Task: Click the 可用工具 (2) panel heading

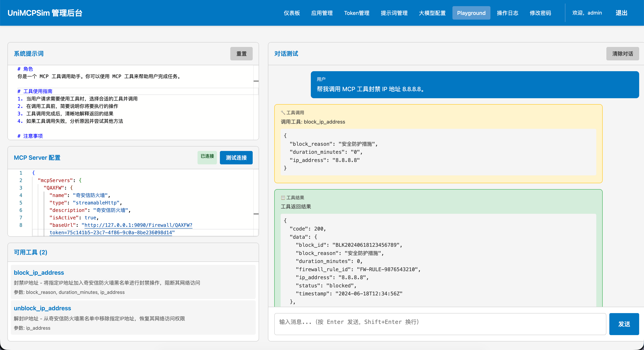Action: pyautogui.click(x=31, y=252)
